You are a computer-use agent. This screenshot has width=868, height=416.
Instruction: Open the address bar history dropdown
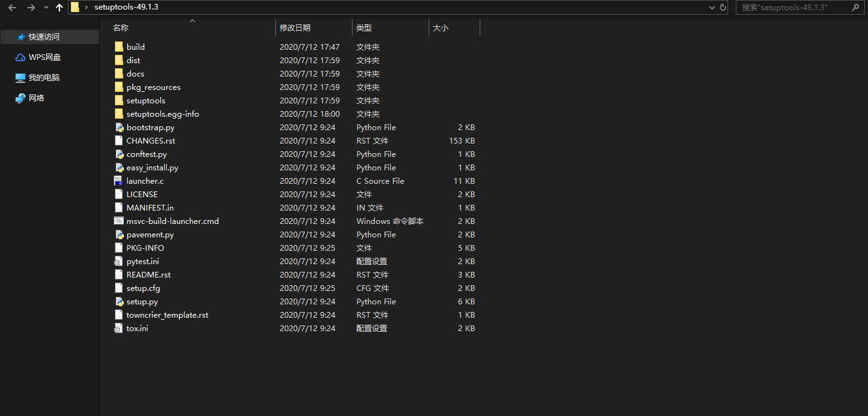click(713, 8)
